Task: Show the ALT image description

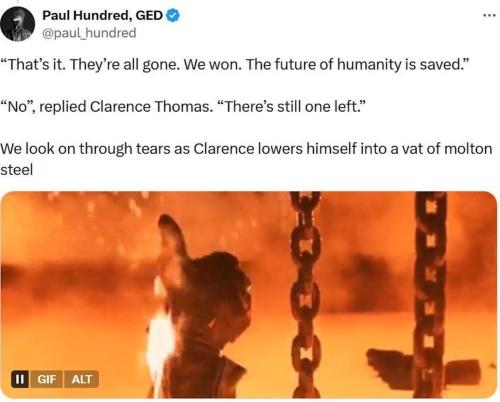Action: [81, 379]
